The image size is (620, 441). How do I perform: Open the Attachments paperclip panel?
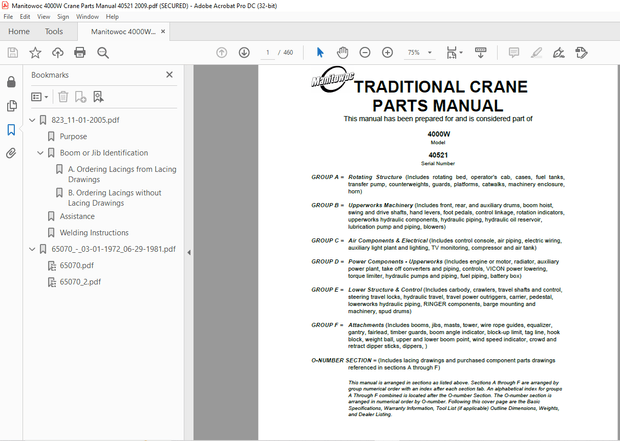[x=11, y=153]
